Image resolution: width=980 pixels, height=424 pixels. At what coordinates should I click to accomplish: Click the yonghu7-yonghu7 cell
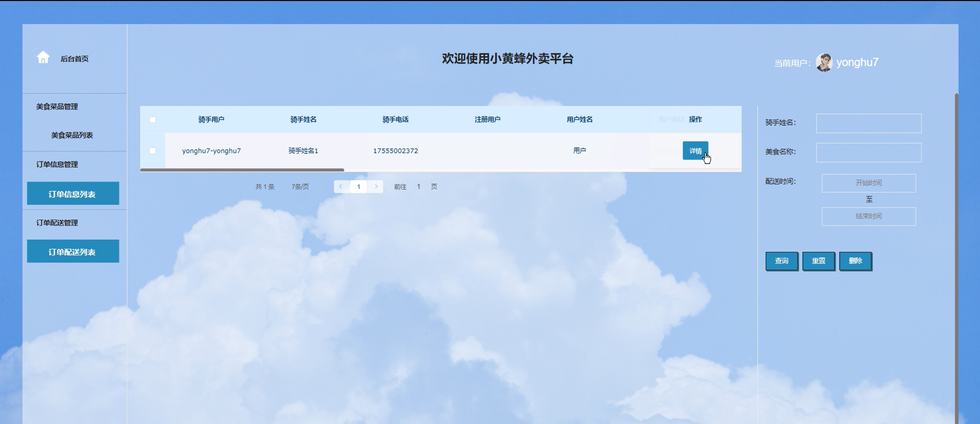coord(211,151)
